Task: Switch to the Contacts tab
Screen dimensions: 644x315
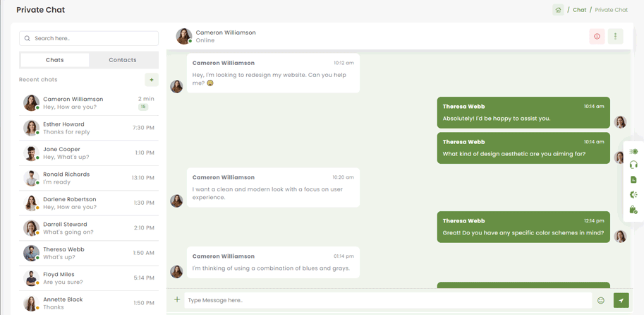Action: point(123,60)
